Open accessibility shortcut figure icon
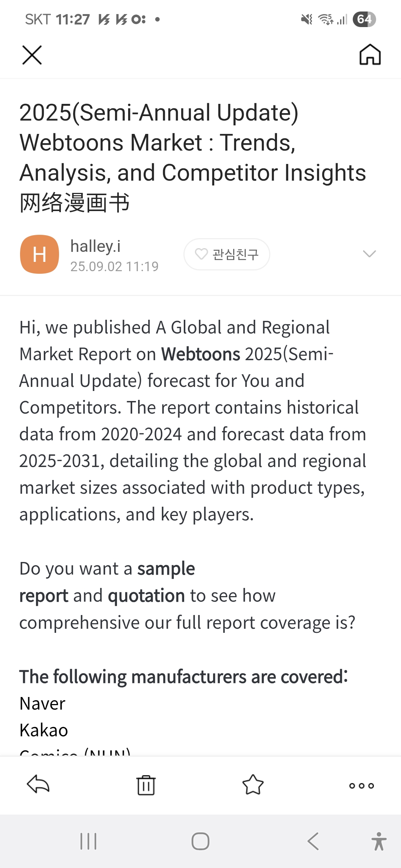Image resolution: width=401 pixels, height=868 pixels. point(379,841)
